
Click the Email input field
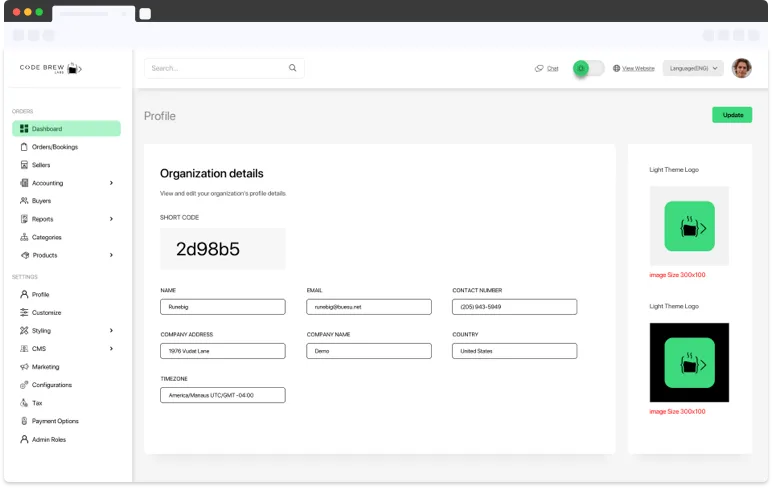(x=369, y=307)
